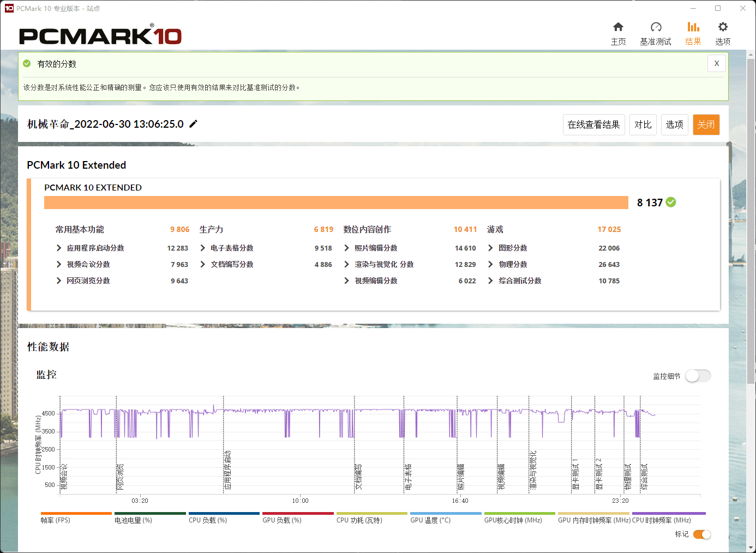The image size is (756, 553).
Task: Expand the spreadsheet score row
Action: pos(203,248)
